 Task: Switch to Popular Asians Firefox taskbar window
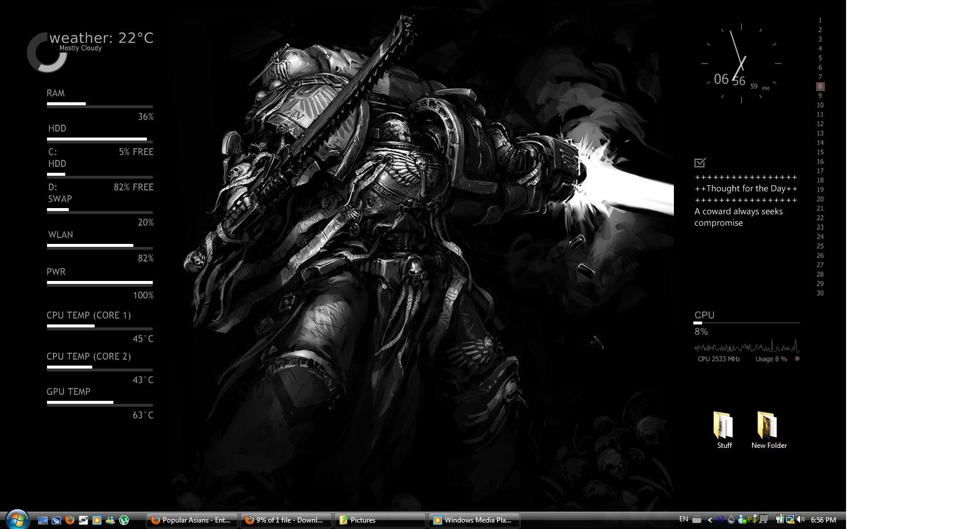tap(192, 520)
